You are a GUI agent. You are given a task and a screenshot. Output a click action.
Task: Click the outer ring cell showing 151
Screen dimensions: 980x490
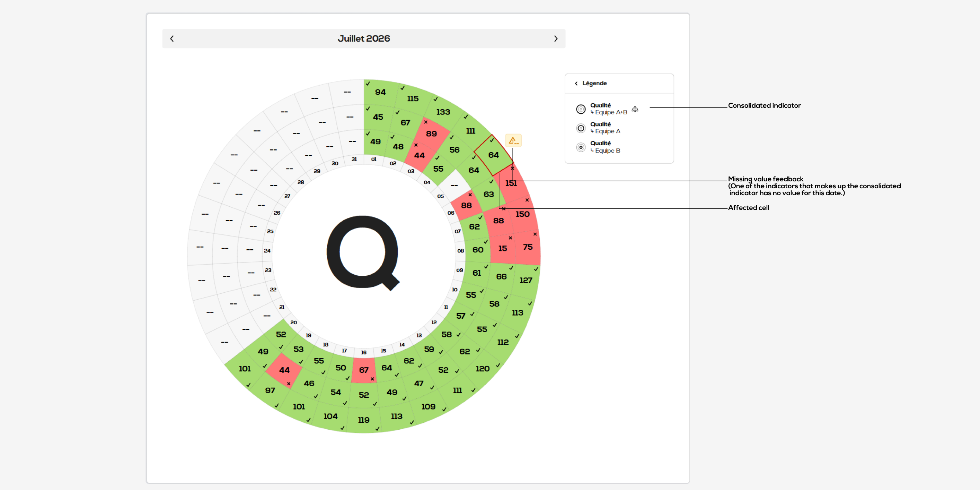point(511,183)
